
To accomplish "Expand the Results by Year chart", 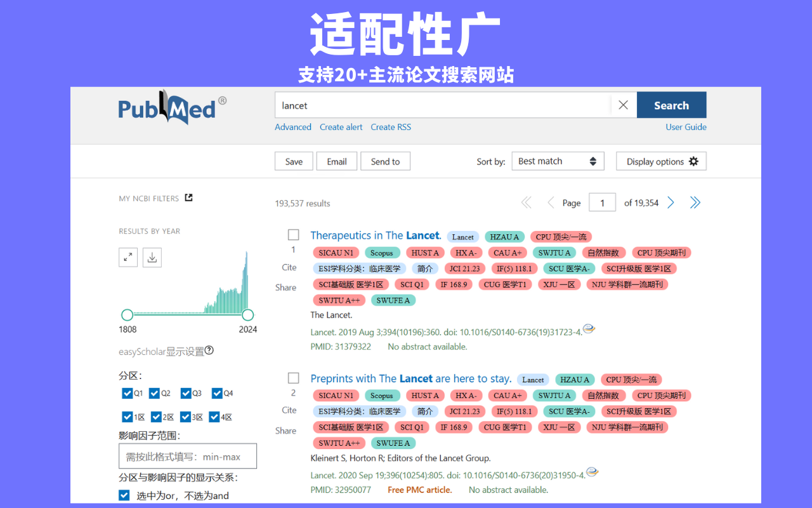I will click(x=128, y=257).
